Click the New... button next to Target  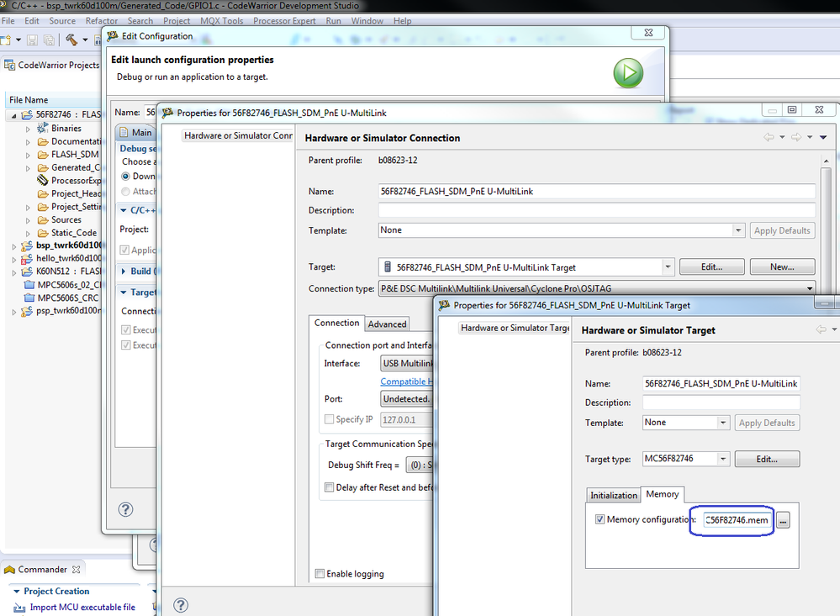(x=781, y=266)
